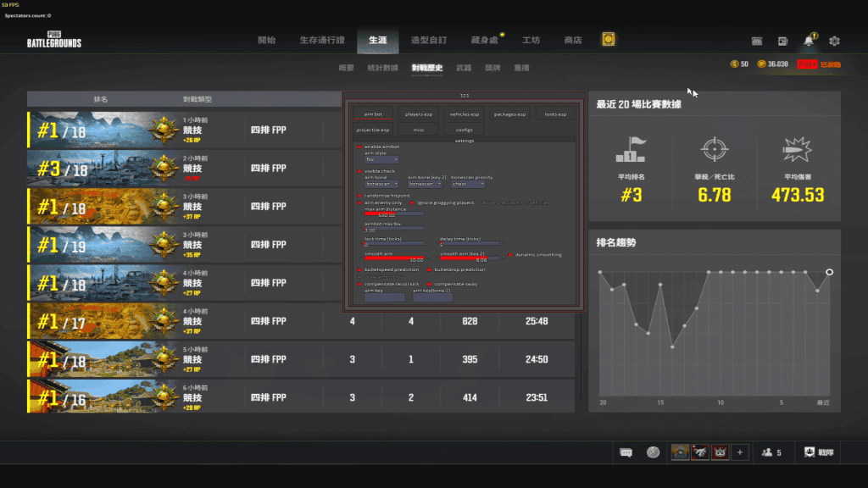Open the aim style dropdown

(x=381, y=159)
